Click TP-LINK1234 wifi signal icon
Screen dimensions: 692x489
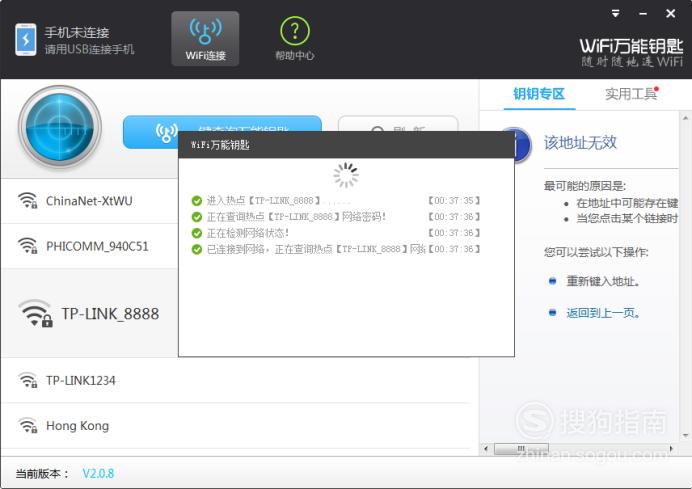27,380
